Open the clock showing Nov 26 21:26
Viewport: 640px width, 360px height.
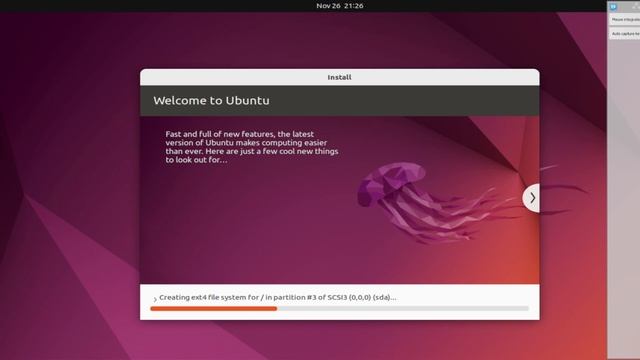(x=340, y=6)
